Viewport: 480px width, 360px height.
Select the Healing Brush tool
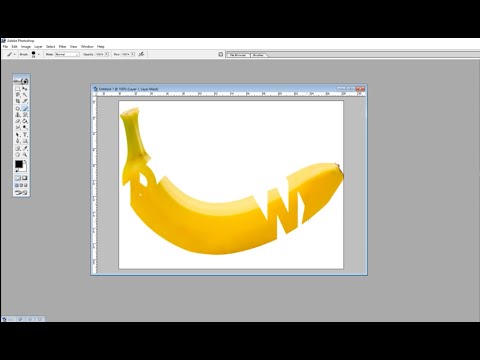click(18, 109)
